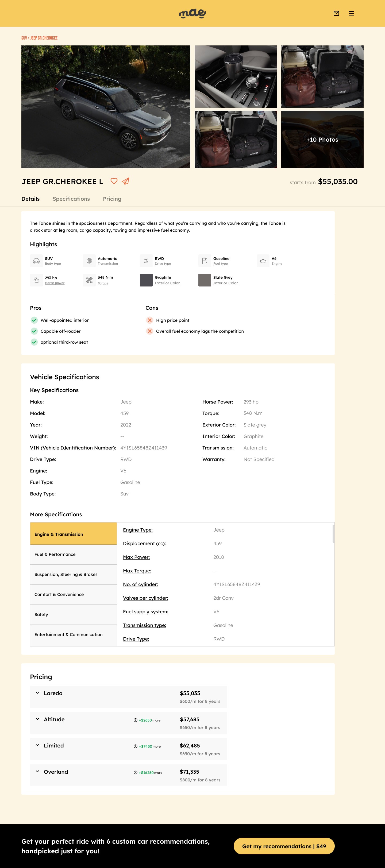Open the hamburger menu icon
Image resolution: width=385 pixels, height=868 pixels.
click(x=351, y=13)
